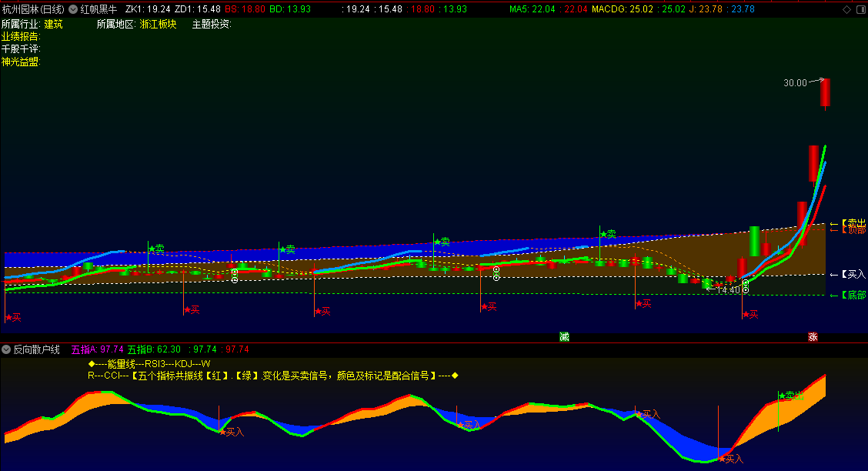Click the topmost red candlestick near 30.00

(x=826, y=92)
